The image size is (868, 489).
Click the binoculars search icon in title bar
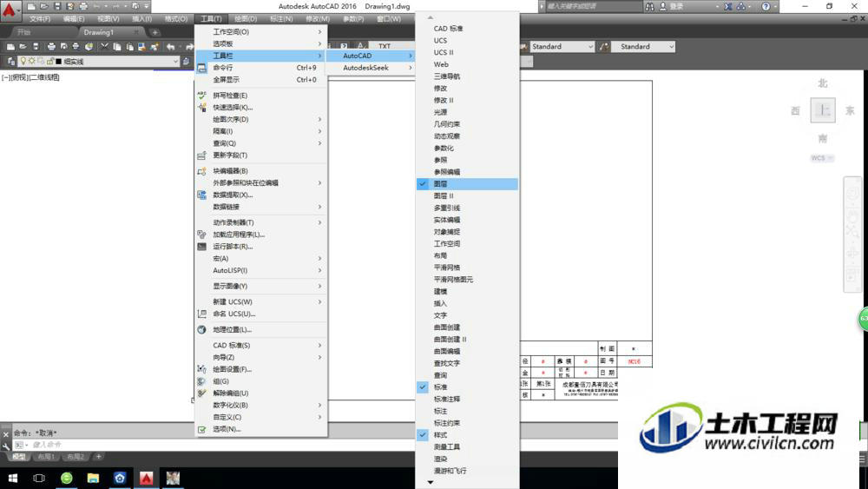click(x=649, y=7)
